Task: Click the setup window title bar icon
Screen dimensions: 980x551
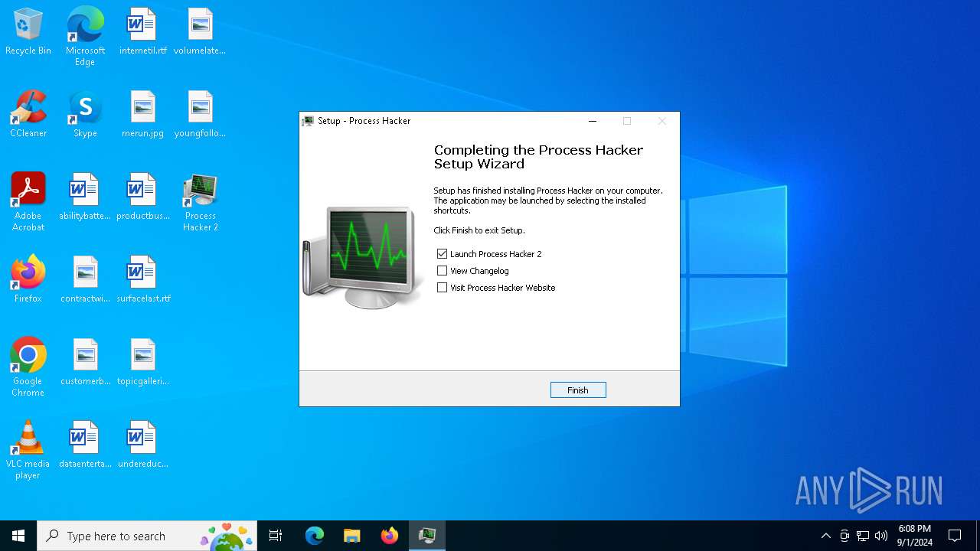Action: click(x=308, y=121)
